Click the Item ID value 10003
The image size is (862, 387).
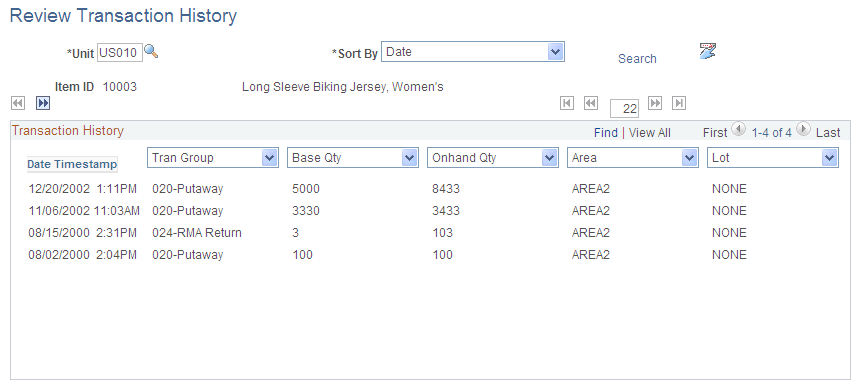[x=120, y=87]
